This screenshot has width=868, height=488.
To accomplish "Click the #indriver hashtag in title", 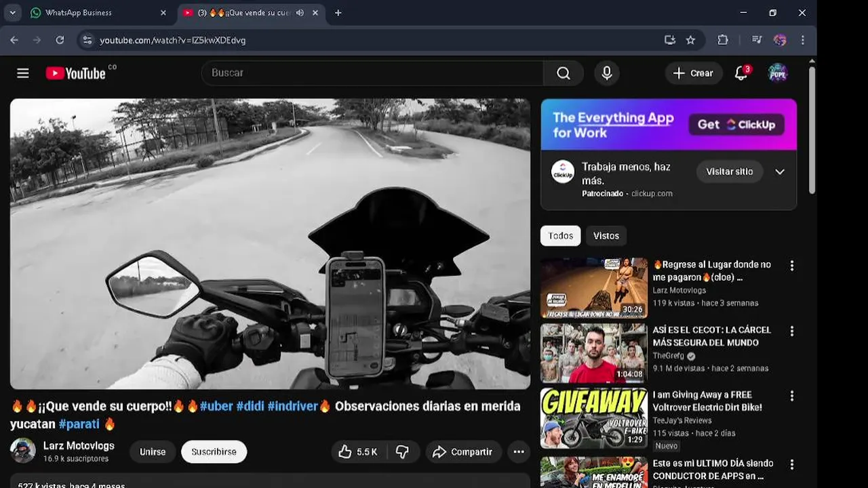I will (293, 407).
